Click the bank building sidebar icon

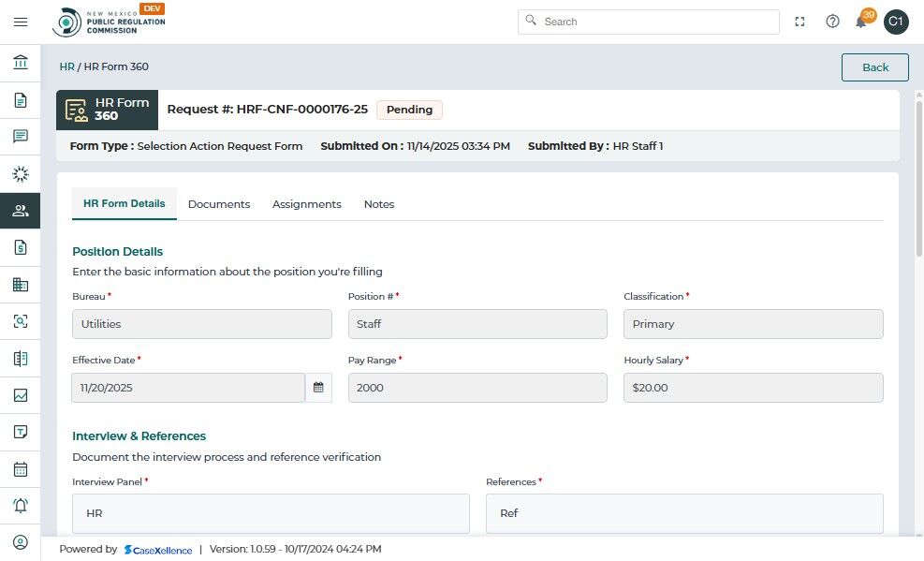[21, 63]
